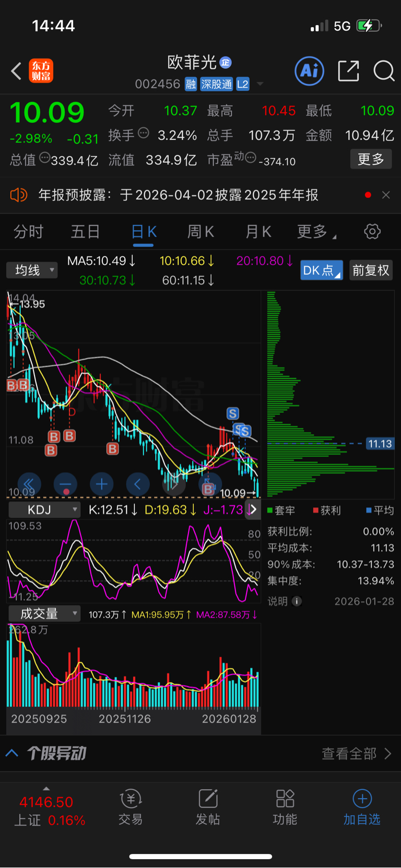Viewport: 401px width, 868px height.
Task: Open the AI assistant icon
Action: pos(309,71)
